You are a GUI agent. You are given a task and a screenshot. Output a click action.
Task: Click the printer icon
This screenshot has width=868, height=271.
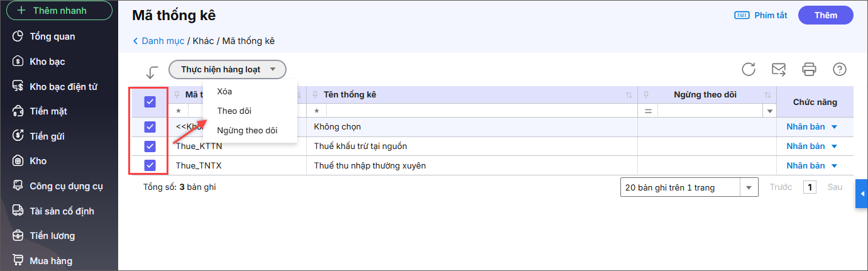click(809, 69)
